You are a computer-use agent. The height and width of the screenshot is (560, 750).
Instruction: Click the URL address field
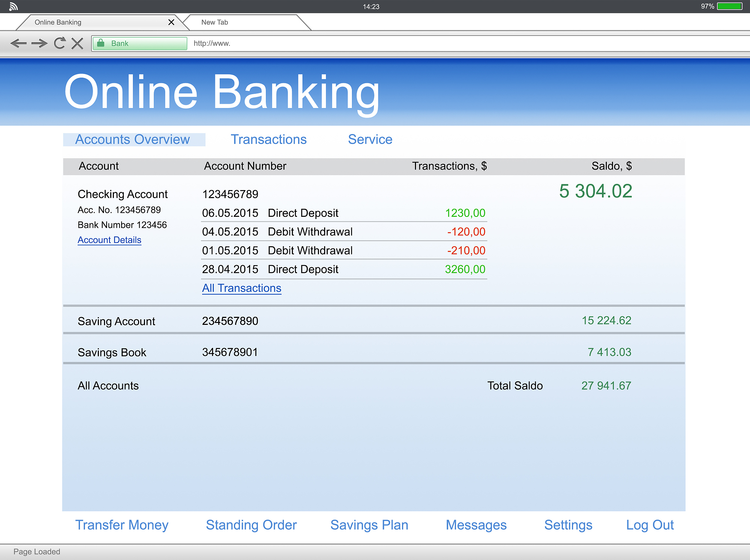click(x=469, y=43)
